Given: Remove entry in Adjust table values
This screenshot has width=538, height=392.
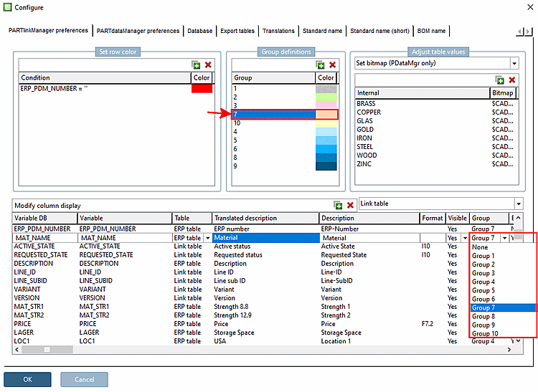Looking at the screenshot, I should [x=511, y=80].
